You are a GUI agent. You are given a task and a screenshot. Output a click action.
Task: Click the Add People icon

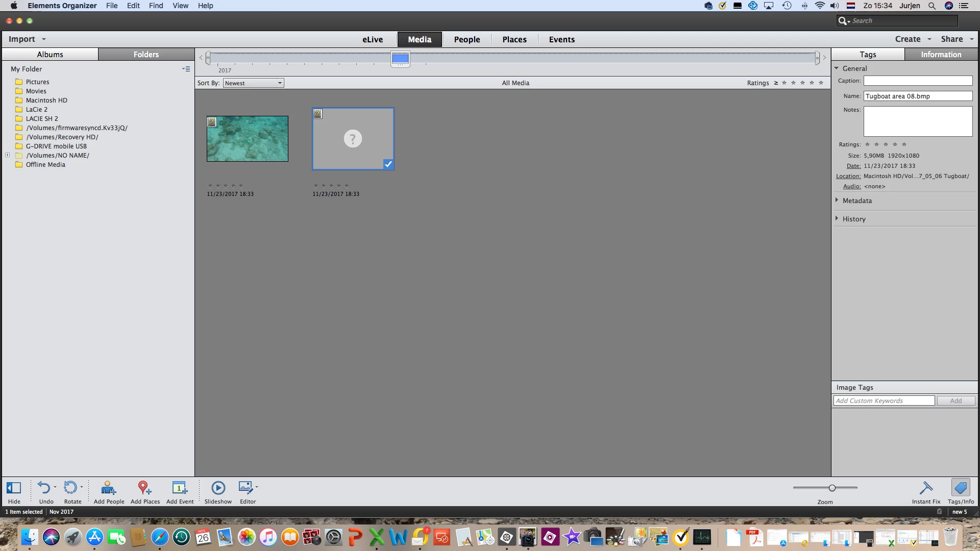click(108, 488)
